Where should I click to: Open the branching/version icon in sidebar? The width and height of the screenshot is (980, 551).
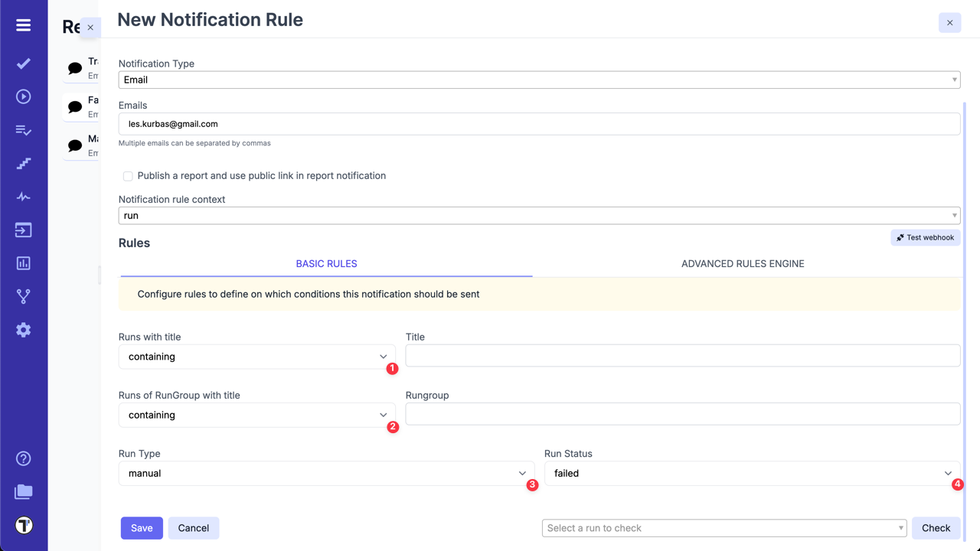23,296
